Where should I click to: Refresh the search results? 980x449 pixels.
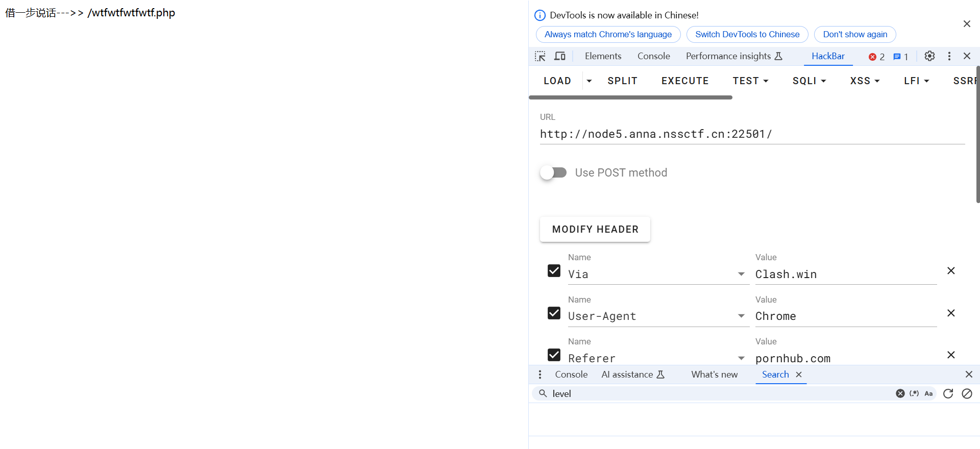tap(948, 393)
